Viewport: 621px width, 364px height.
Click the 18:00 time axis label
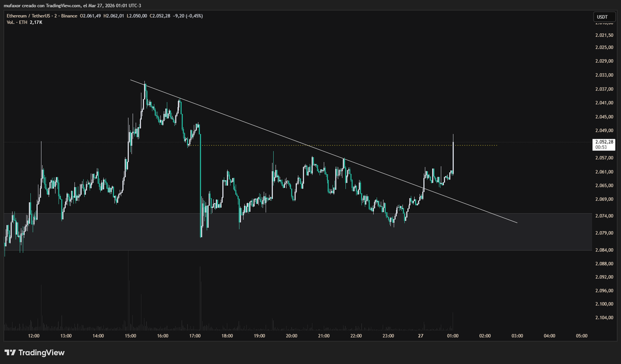click(x=227, y=336)
